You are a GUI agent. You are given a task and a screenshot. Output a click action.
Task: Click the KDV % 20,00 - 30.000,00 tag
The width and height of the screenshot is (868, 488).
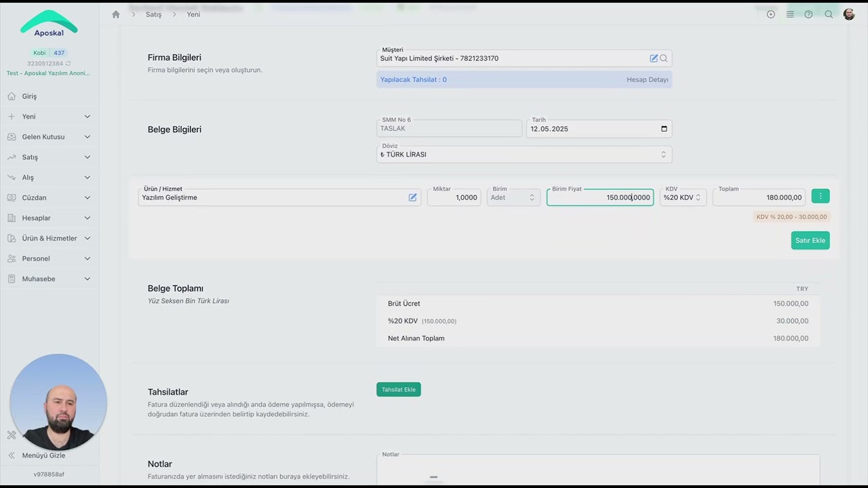(x=792, y=217)
